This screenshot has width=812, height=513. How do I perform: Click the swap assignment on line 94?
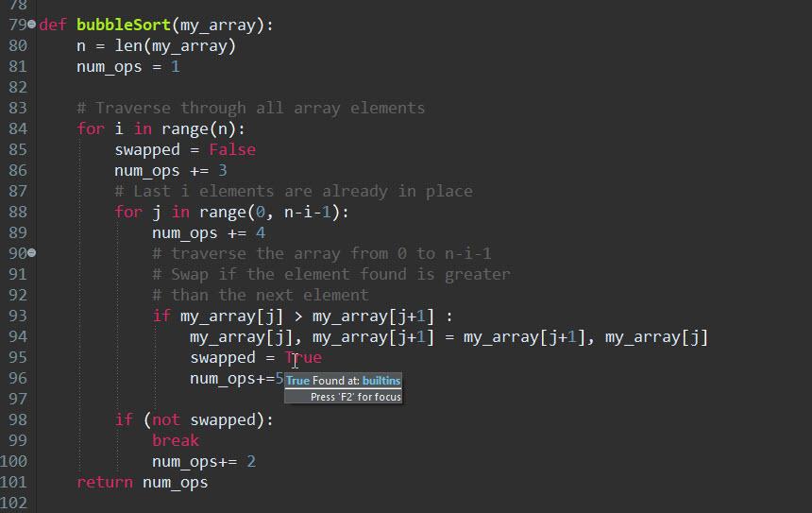pyautogui.click(x=448, y=337)
